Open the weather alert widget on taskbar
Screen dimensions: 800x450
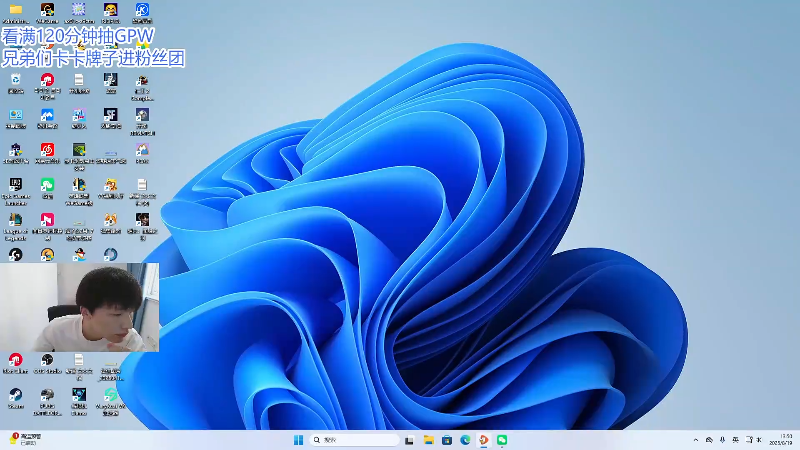(24, 439)
